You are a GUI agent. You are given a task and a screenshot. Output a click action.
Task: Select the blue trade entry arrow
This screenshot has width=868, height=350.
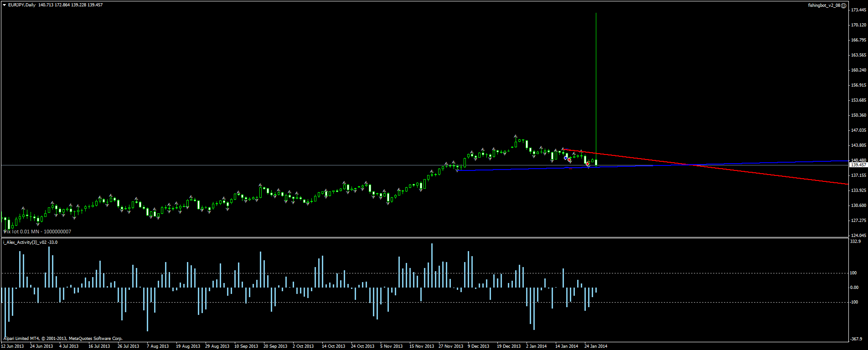(566, 158)
